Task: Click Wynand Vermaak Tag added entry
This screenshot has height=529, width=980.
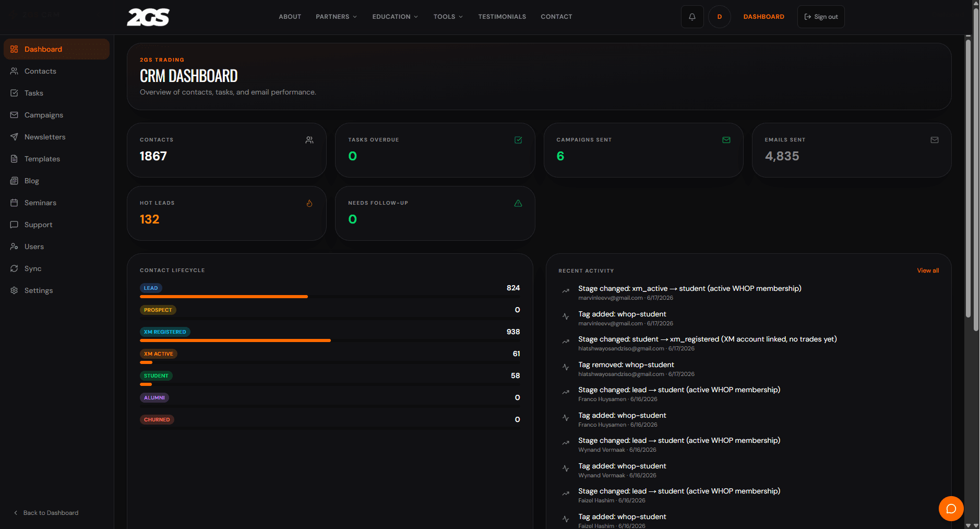Action: tap(748, 471)
